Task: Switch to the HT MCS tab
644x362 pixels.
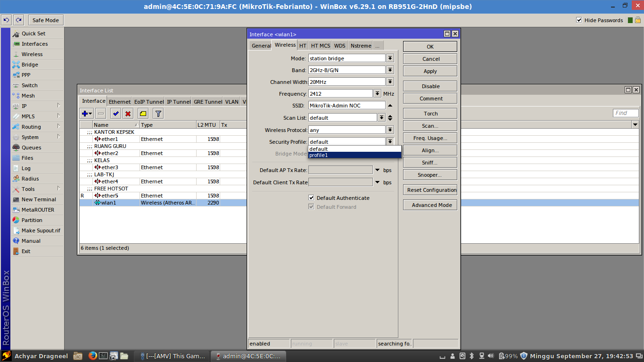Action: click(x=320, y=46)
